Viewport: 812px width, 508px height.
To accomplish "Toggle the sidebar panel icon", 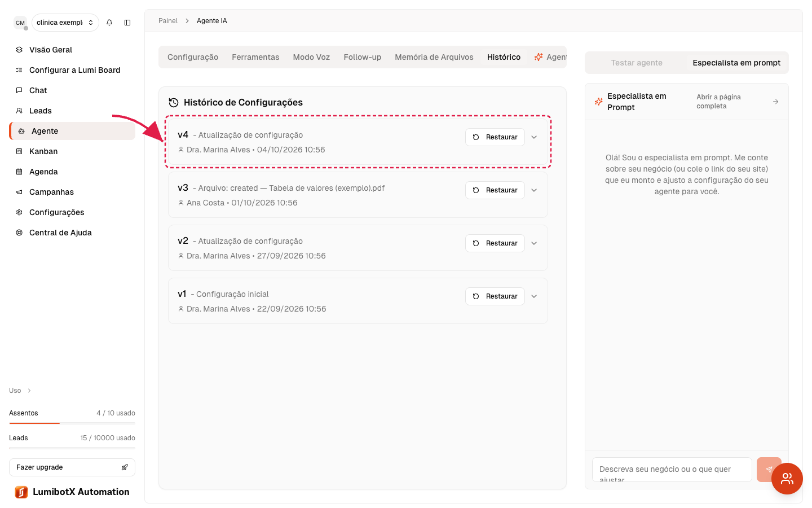I will (x=127, y=23).
